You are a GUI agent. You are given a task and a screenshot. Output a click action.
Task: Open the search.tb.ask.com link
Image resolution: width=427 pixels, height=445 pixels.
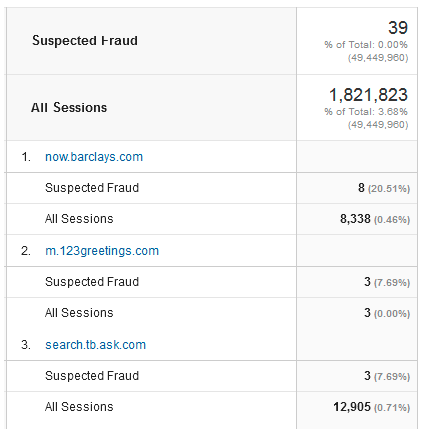point(96,345)
